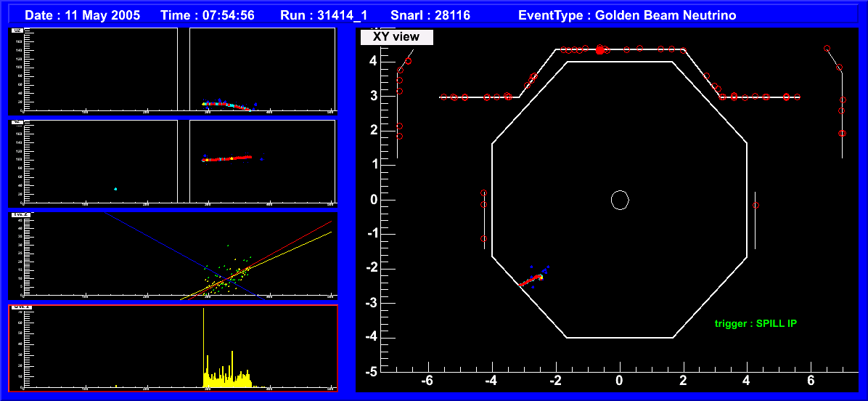Click the 'VZ' plot title box
Screen dimensions: 868x401
point(17,123)
